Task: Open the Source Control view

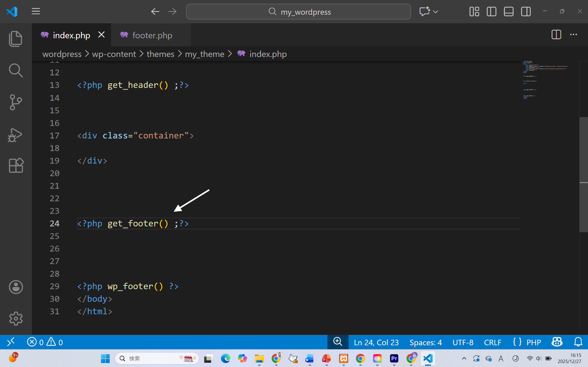Action: pos(16,102)
